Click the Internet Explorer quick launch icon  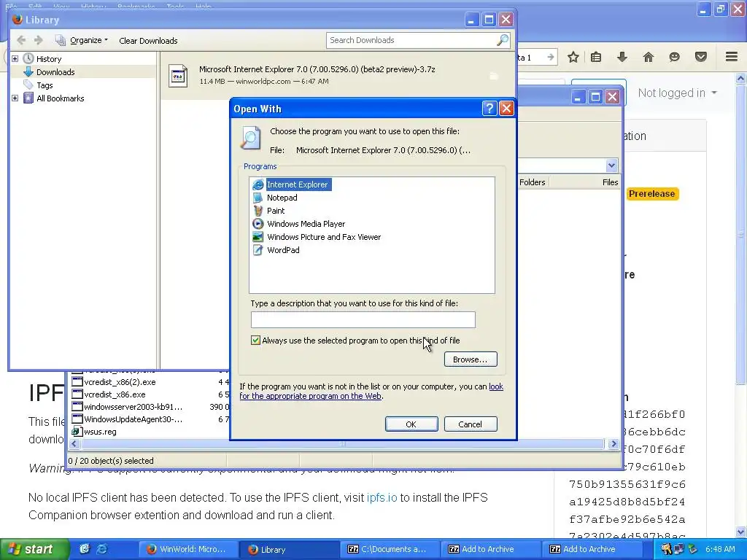[x=102, y=549]
